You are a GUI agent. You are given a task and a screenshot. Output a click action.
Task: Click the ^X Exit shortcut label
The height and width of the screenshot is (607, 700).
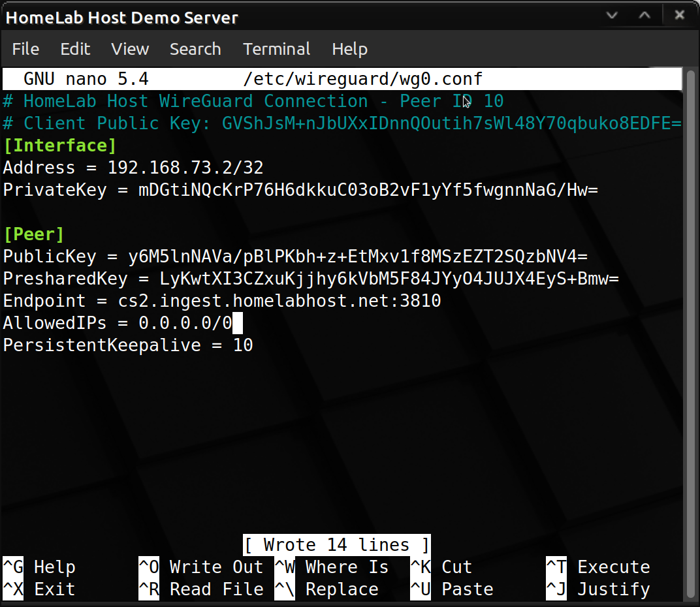(40, 589)
